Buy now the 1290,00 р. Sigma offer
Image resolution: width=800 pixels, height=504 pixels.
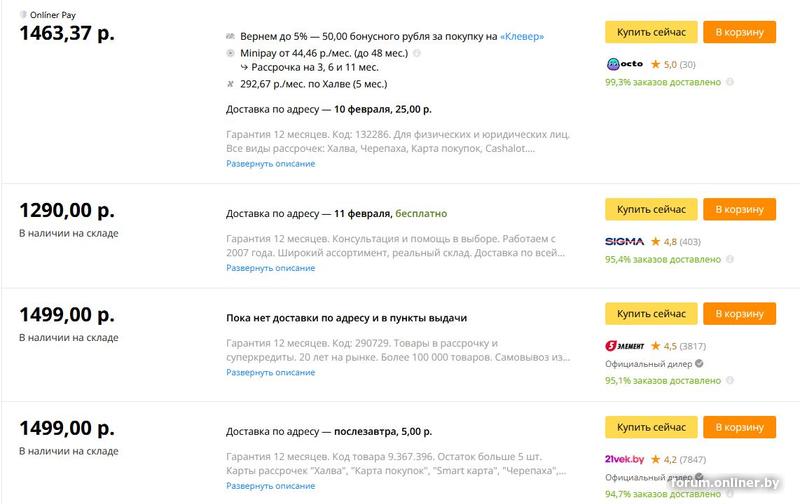tap(651, 209)
